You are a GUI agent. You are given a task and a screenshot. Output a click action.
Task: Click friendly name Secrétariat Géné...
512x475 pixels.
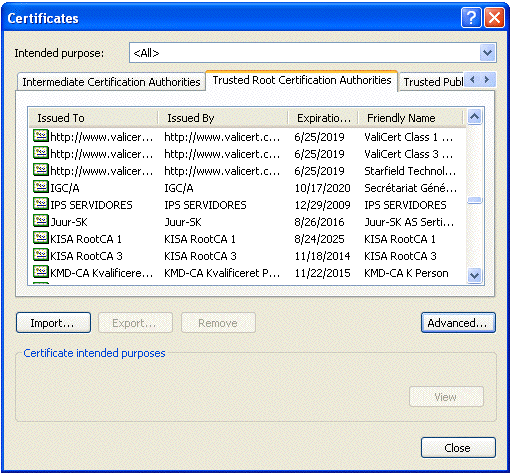(x=410, y=188)
